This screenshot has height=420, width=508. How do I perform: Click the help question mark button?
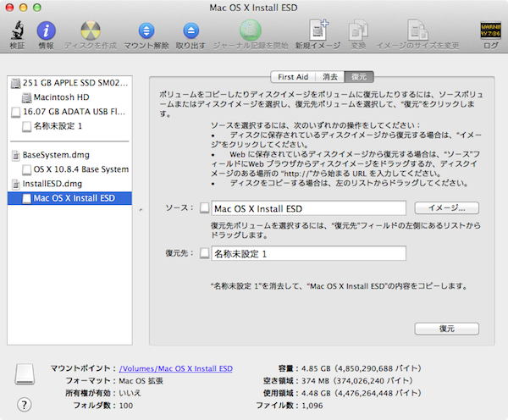[x=25, y=405]
